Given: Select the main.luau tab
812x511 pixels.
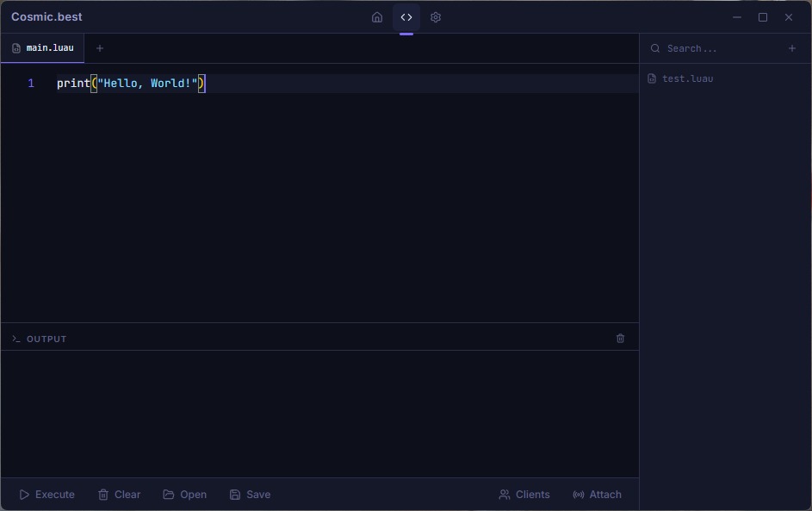Looking at the screenshot, I should (43, 48).
